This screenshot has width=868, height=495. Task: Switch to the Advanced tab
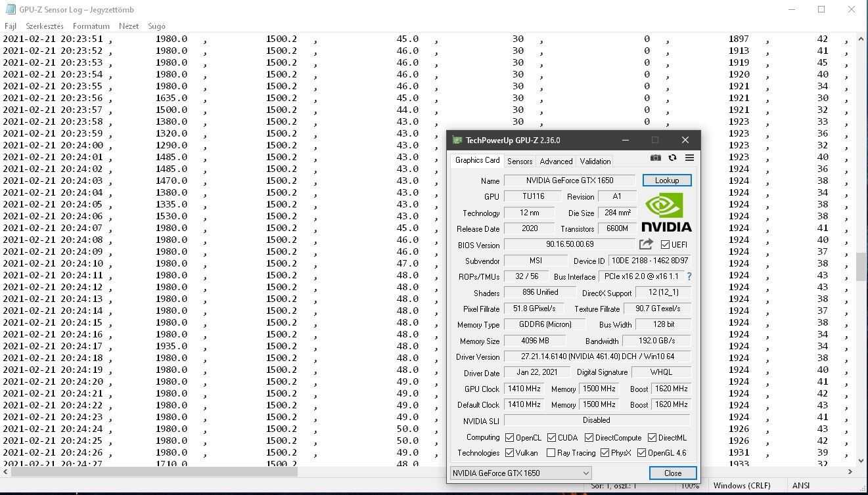[556, 161]
